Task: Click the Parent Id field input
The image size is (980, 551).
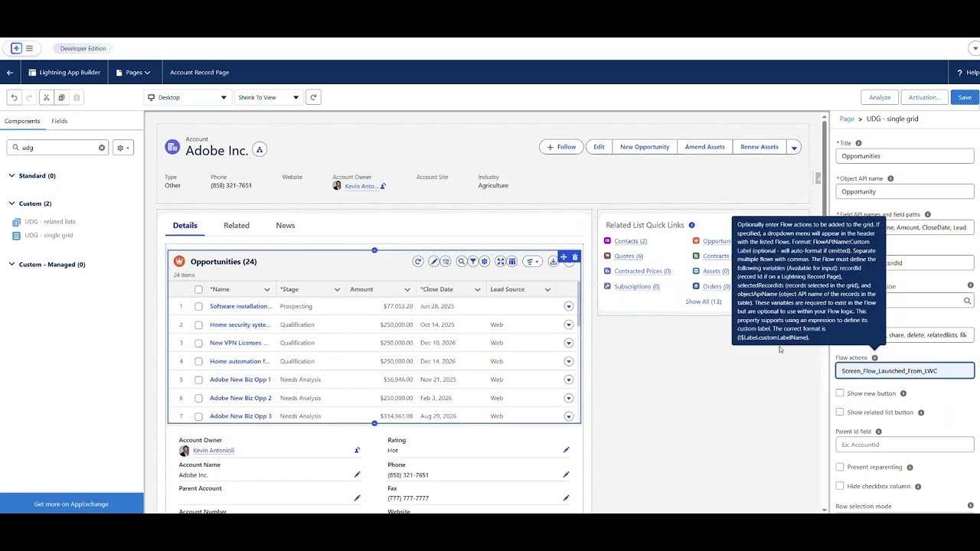Action: (905, 445)
